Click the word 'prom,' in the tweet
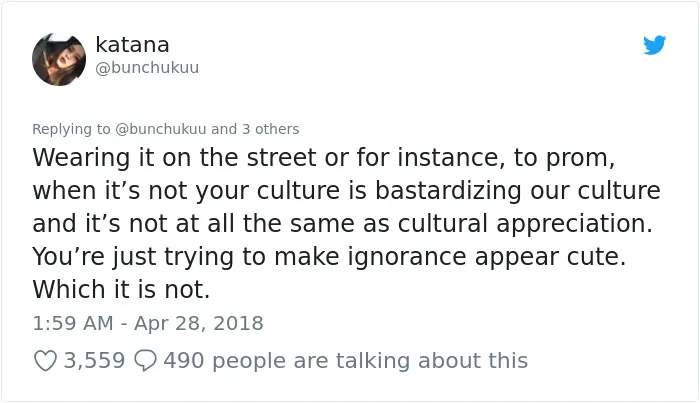700x403 pixels. [580, 158]
